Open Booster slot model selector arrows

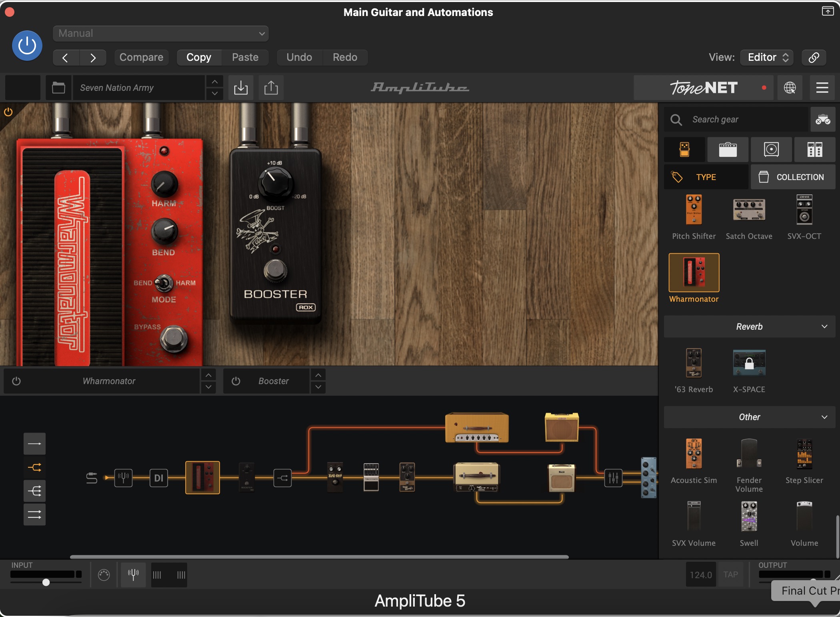click(x=318, y=381)
